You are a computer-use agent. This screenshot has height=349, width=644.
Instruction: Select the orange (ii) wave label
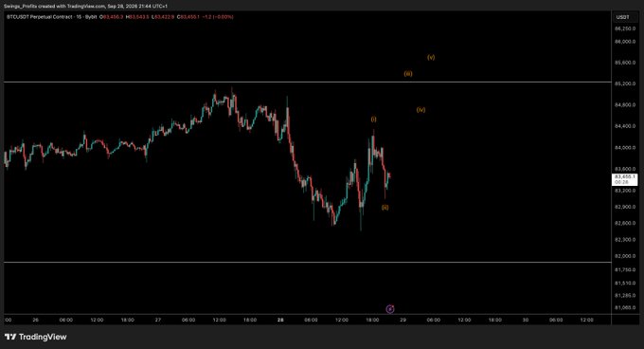[385, 208]
